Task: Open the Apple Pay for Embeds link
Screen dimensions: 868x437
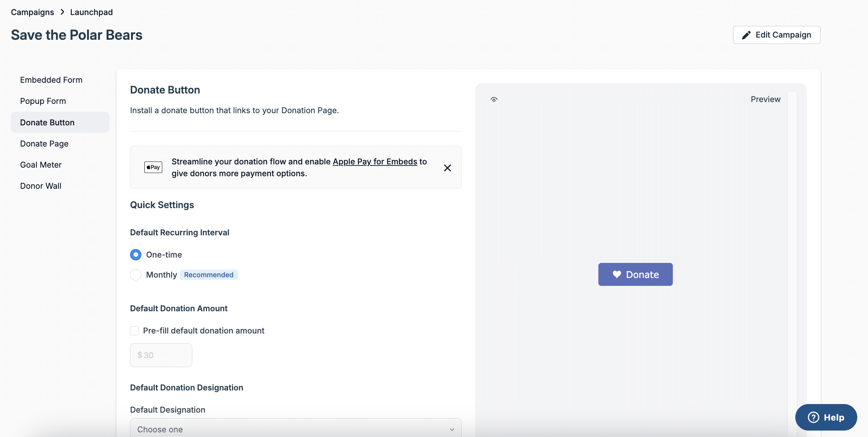Action: tap(375, 162)
